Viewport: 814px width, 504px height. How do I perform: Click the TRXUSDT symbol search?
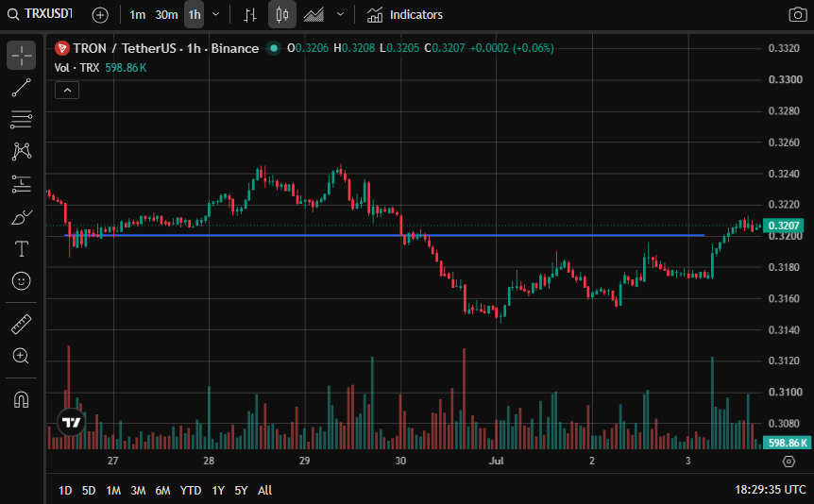[40, 14]
